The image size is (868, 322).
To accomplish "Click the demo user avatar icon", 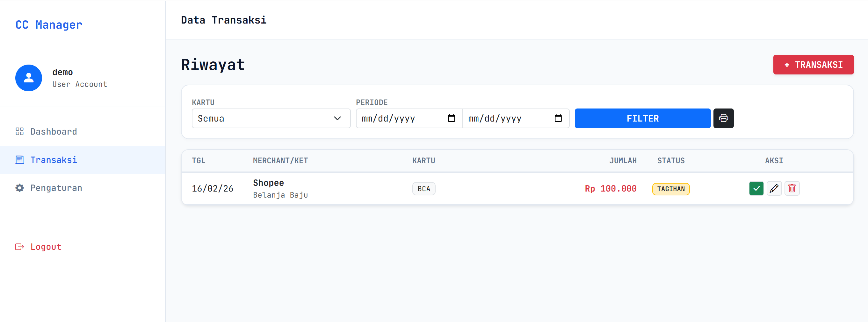I will 29,78.
